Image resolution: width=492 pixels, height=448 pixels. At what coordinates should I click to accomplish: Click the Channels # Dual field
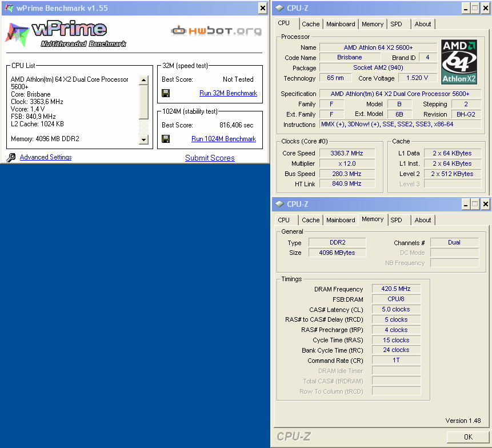click(x=454, y=242)
